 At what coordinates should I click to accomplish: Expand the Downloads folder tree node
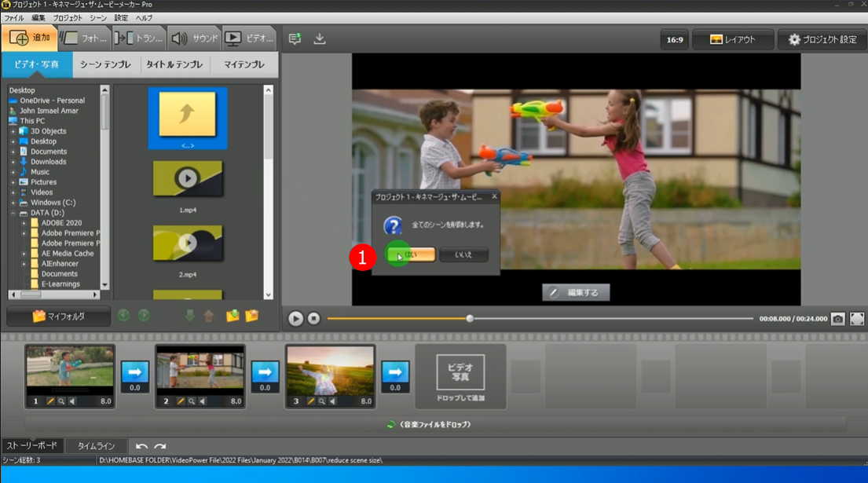tap(13, 162)
